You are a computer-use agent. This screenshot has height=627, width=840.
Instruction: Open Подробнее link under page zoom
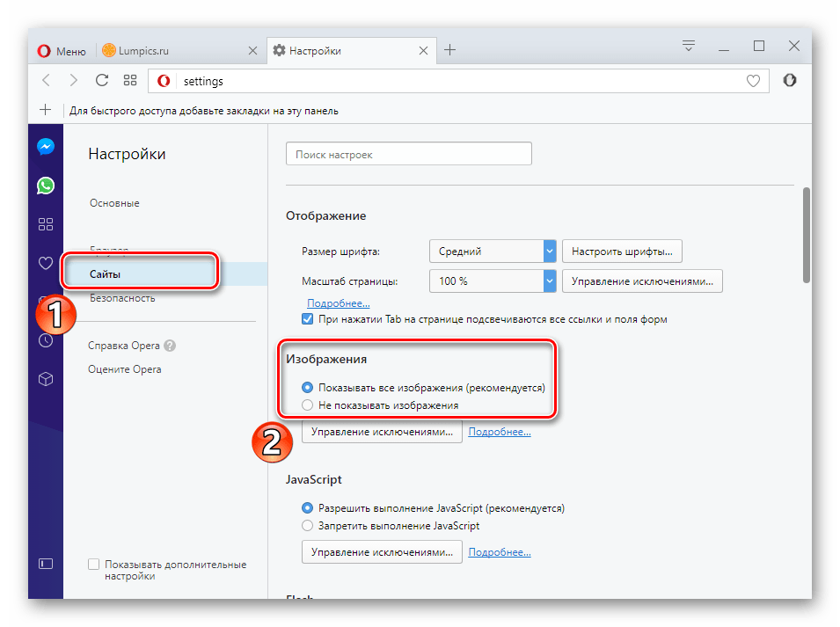339,303
